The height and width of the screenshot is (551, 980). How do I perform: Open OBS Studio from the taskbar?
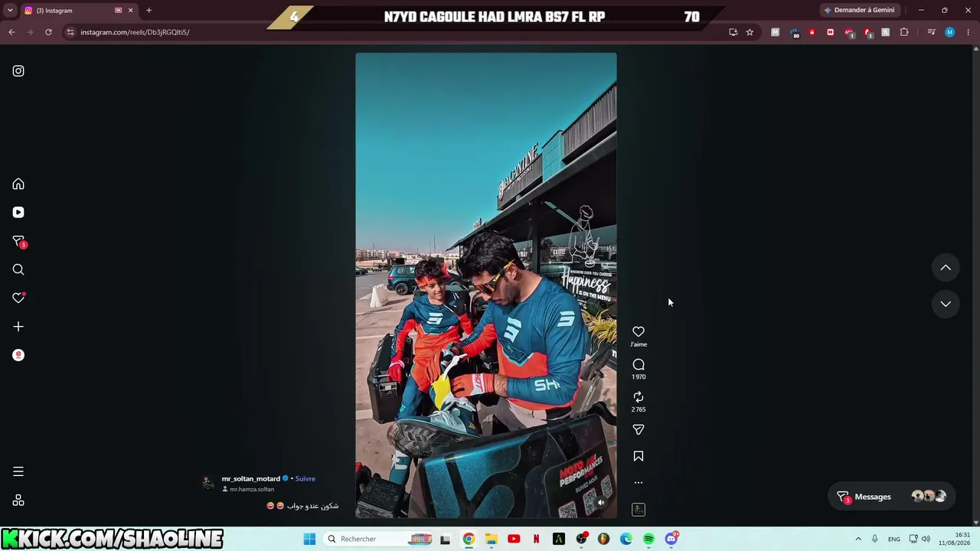[x=581, y=539]
